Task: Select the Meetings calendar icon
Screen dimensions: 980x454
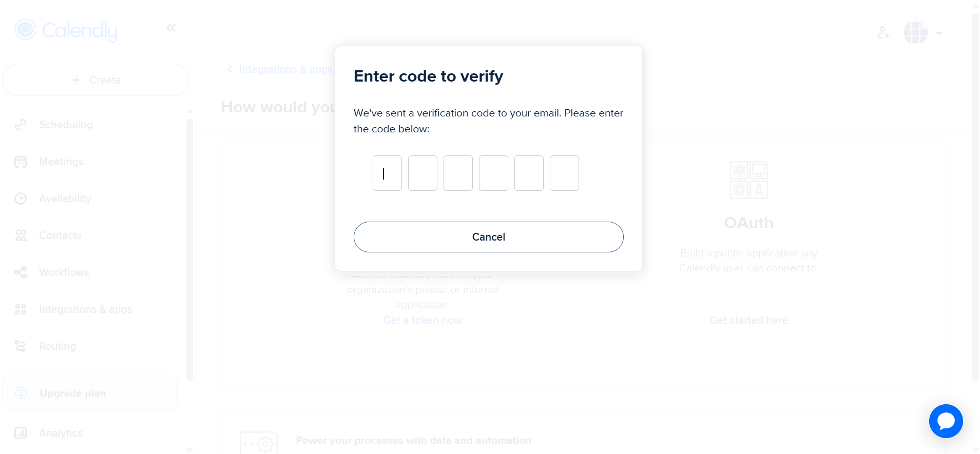Action: point(21,162)
